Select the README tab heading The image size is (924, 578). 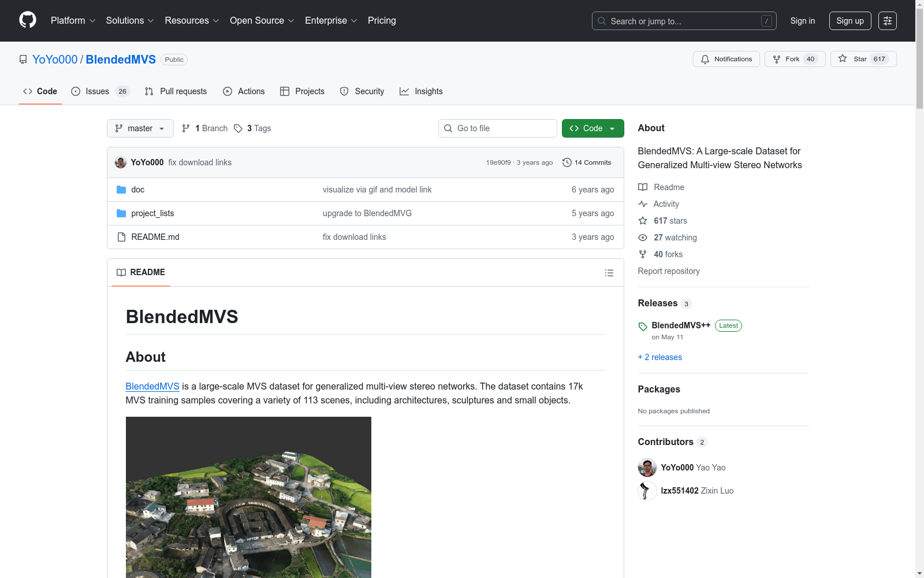[x=141, y=272]
